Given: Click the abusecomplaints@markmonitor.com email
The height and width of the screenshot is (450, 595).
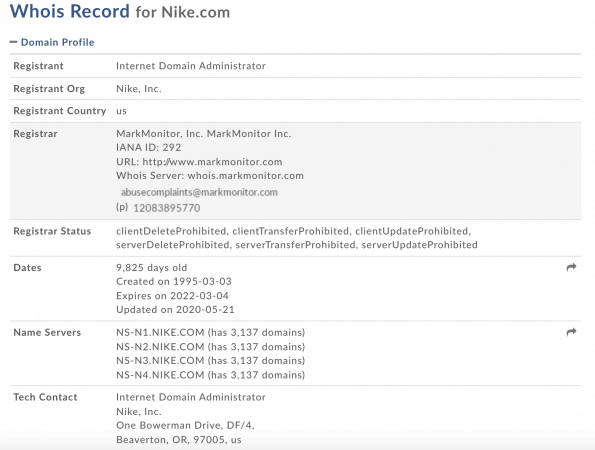Looking at the screenshot, I should [x=199, y=192].
